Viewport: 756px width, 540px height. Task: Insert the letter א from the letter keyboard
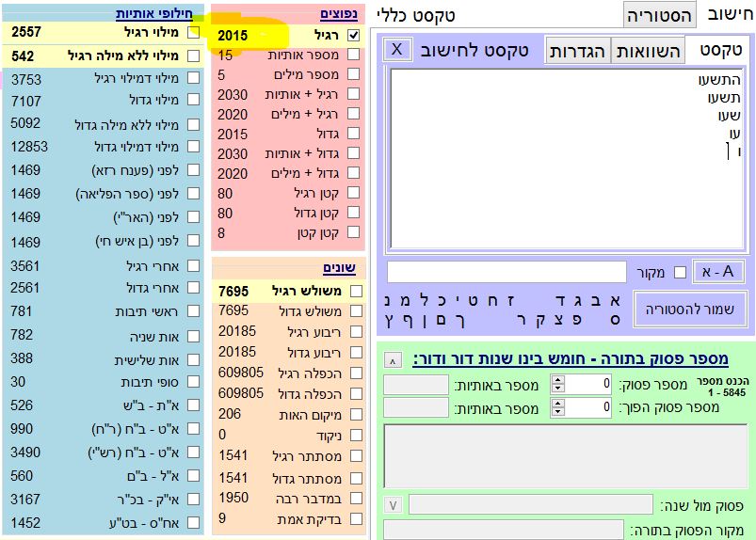click(617, 299)
